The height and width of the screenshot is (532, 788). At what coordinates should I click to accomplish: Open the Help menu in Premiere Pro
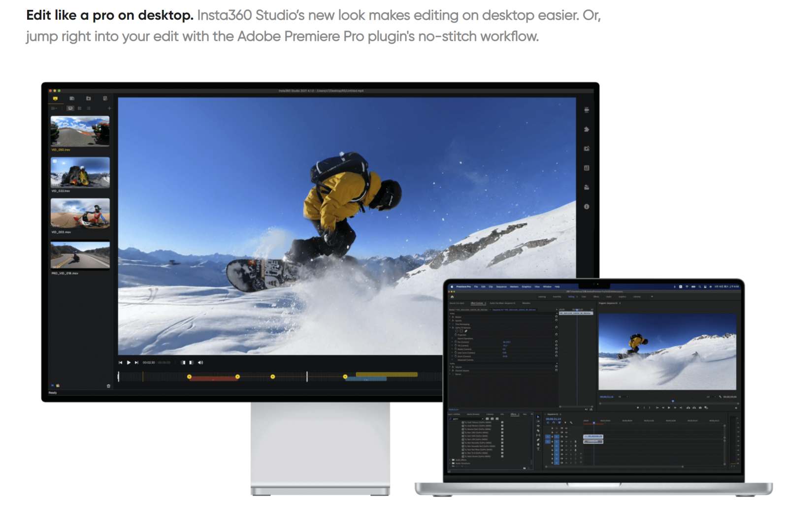pos(557,287)
